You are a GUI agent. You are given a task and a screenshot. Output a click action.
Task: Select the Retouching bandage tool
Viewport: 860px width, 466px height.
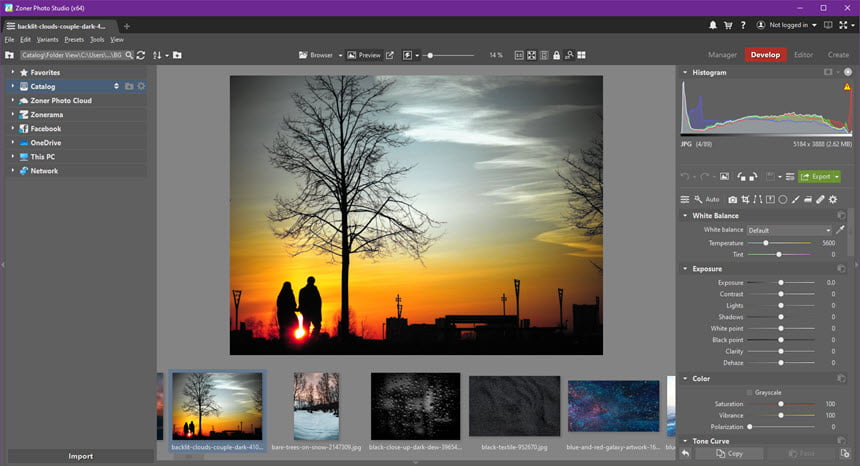(x=821, y=200)
